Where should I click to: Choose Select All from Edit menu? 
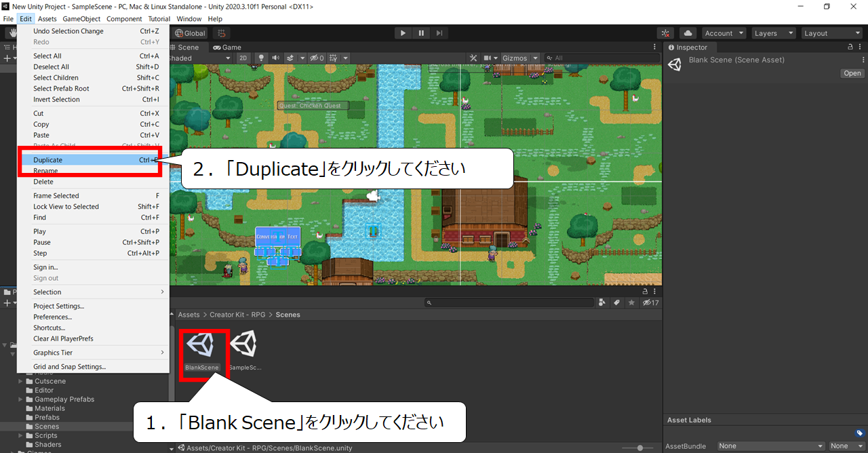click(x=93, y=56)
